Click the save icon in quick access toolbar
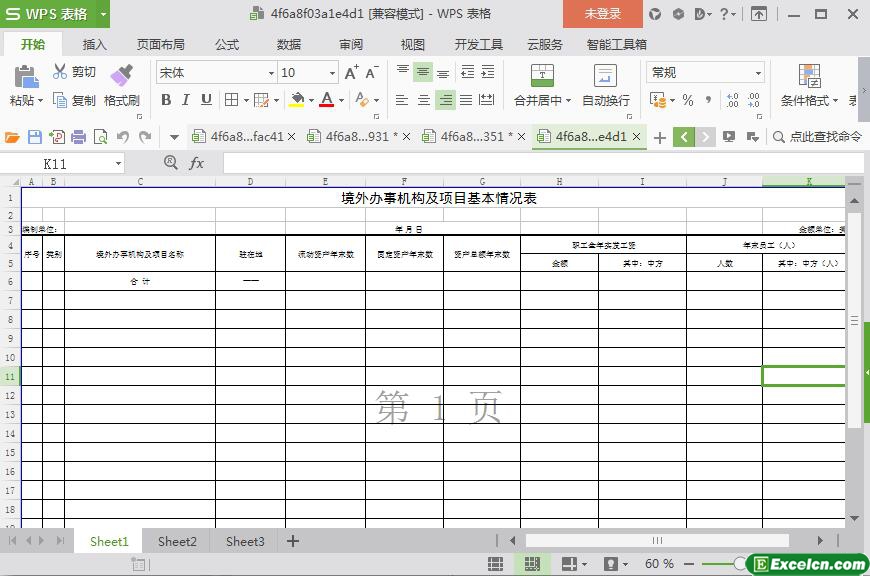Viewport: 870px width, 576px height. 35,137
